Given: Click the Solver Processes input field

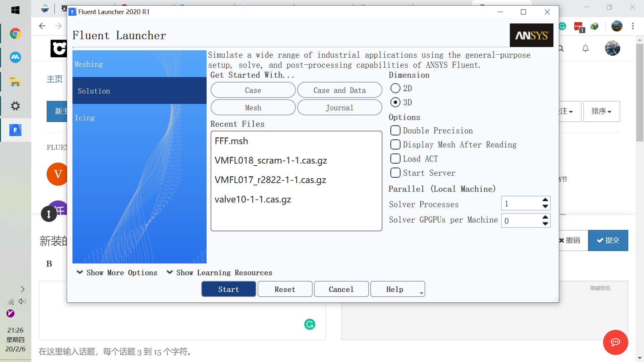Looking at the screenshot, I should coord(521,203).
